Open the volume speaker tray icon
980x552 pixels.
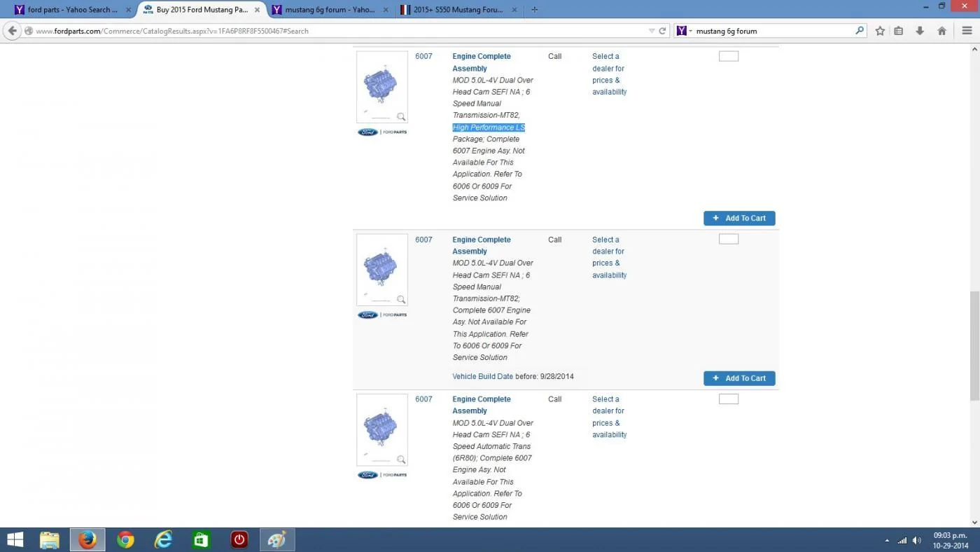pyautogui.click(x=917, y=540)
